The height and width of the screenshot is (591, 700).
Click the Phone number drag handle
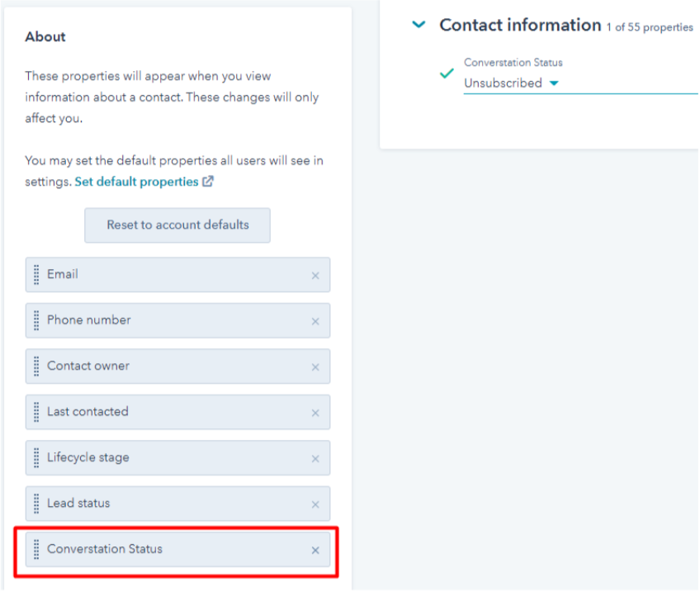pyautogui.click(x=36, y=320)
